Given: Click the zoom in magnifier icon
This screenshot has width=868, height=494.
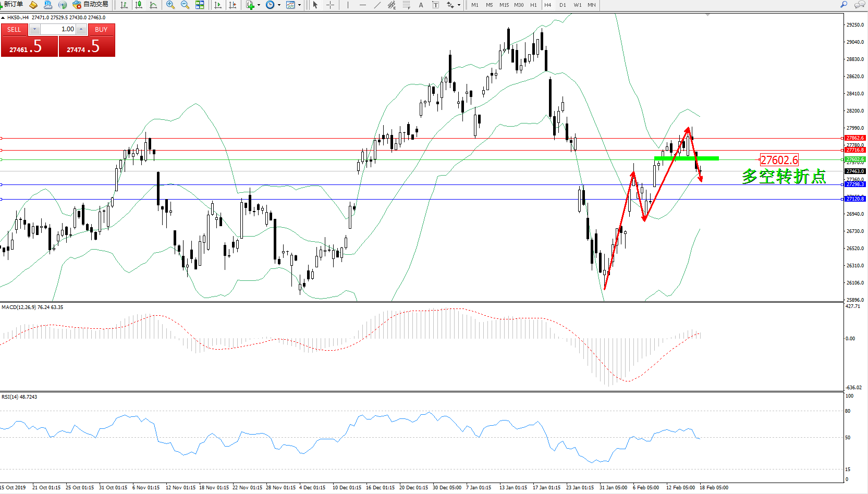Looking at the screenshot, I should click(x=170, y=5).
